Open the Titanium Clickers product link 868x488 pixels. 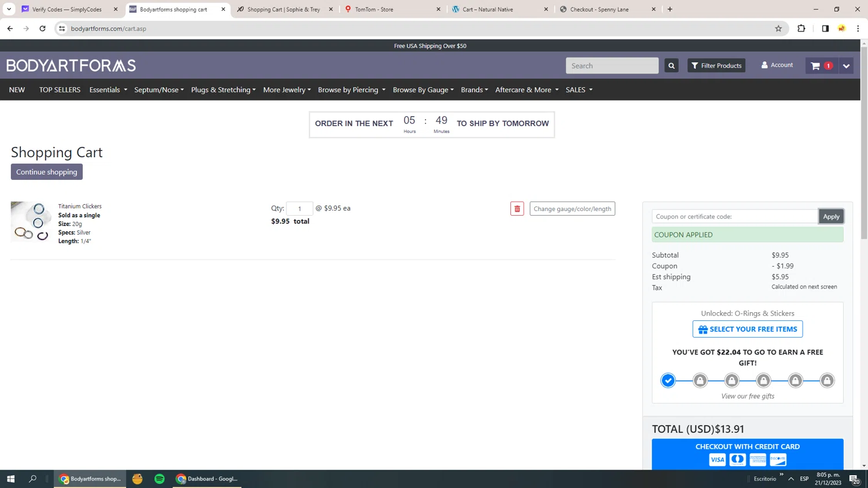[x=80, y=206]
